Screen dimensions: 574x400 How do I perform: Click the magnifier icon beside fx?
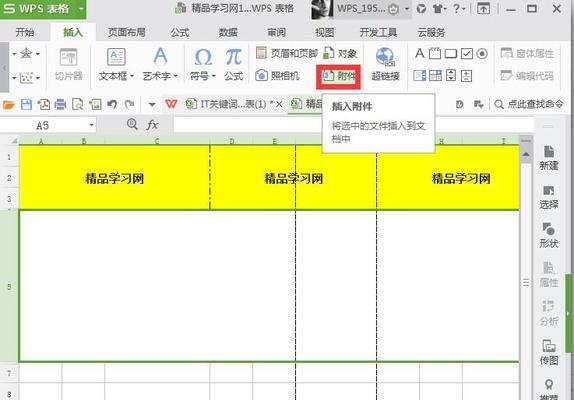[x=132, y=125]
